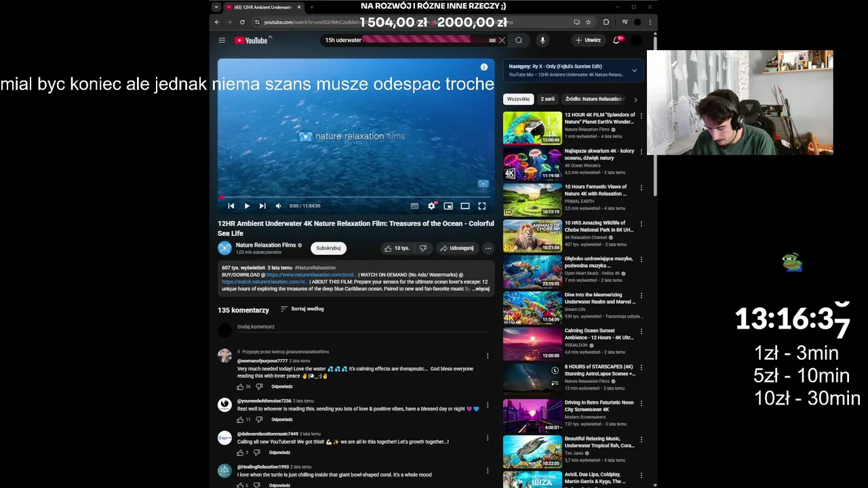Viewport: 868px width, 488px height.
Task: Click the video info card icon
Action: pyautogui.click(x=484, y=67)
